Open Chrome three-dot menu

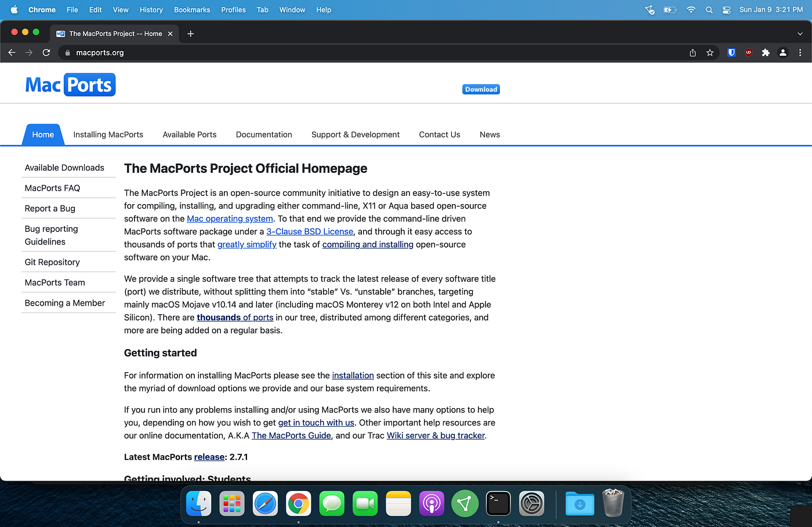coord(800,53)
